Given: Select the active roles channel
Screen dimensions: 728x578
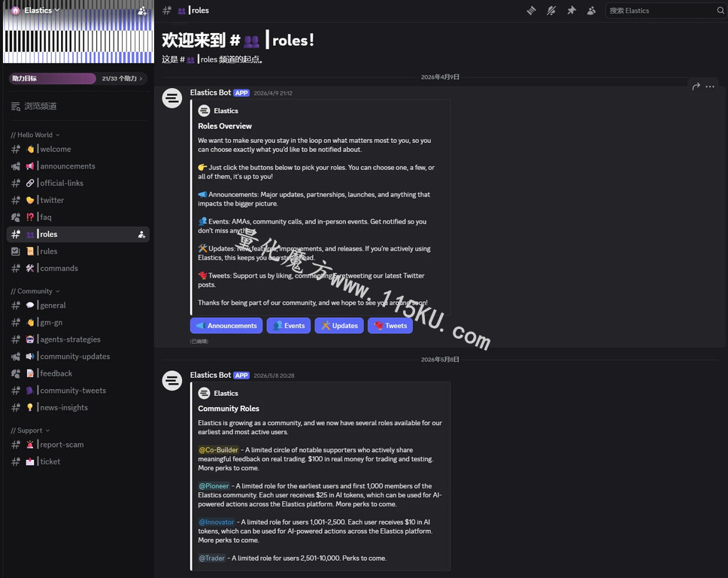Looking at the screenshot, I should [78, 234].
